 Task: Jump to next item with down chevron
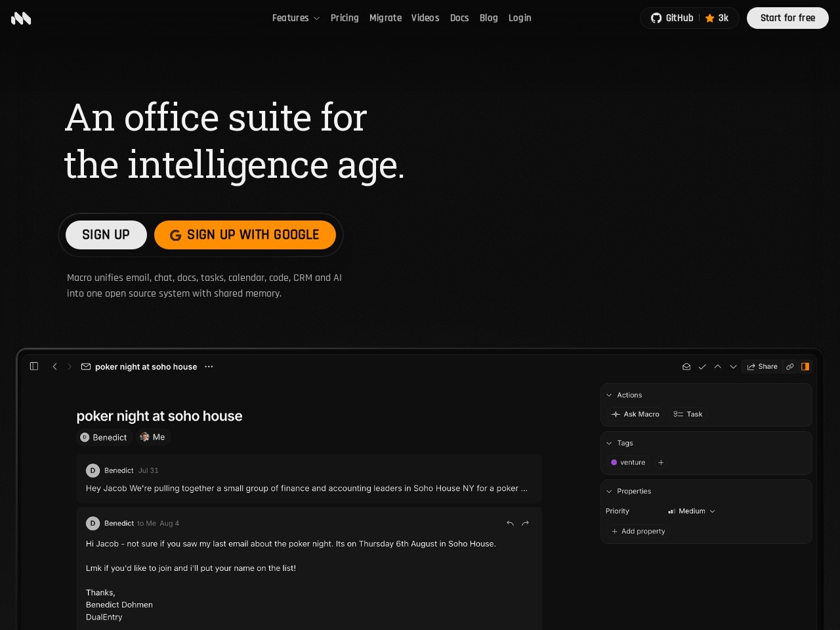tap(734, 367)
